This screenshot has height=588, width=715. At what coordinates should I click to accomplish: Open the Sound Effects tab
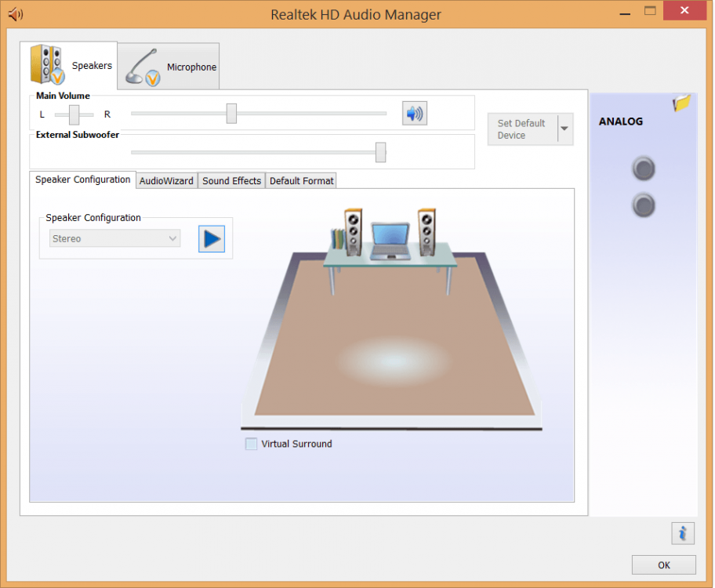(x=231, y=180)
